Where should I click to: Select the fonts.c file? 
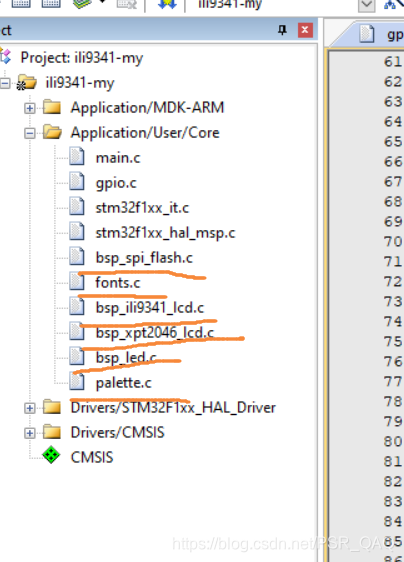118,283
